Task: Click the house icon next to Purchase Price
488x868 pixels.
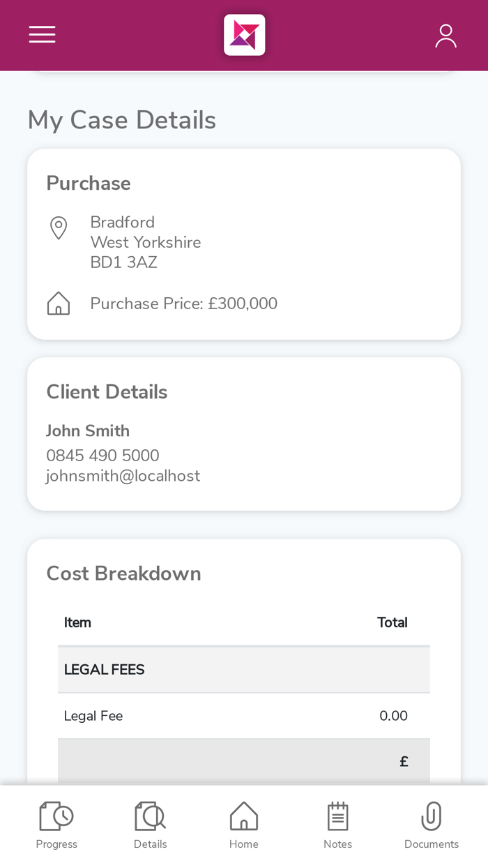Action: (x=59, y=302)
